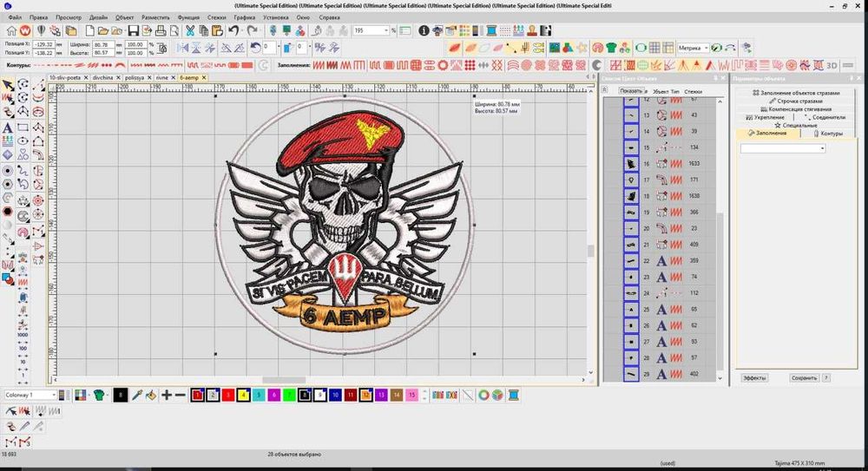Open the Colorway 1 dropdown
The height and width of the screenshot is (471, 868).
(54, 396)
